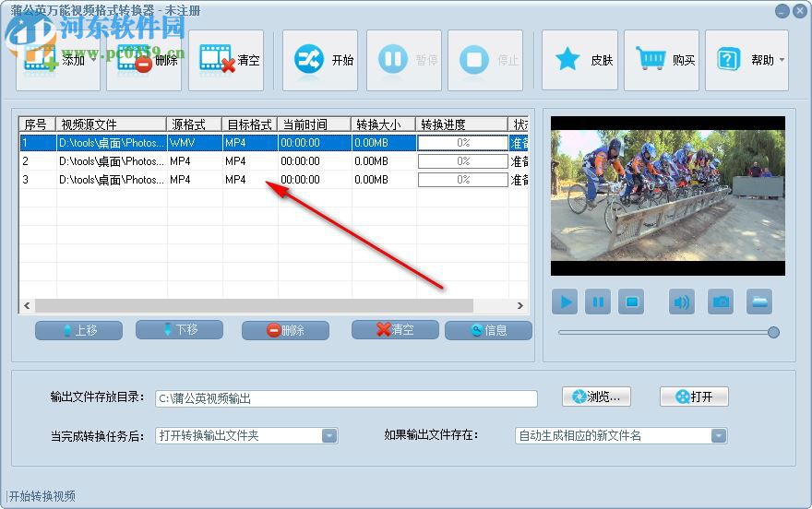Click the toolbar 清空 button with film icon

coord(226,61)
